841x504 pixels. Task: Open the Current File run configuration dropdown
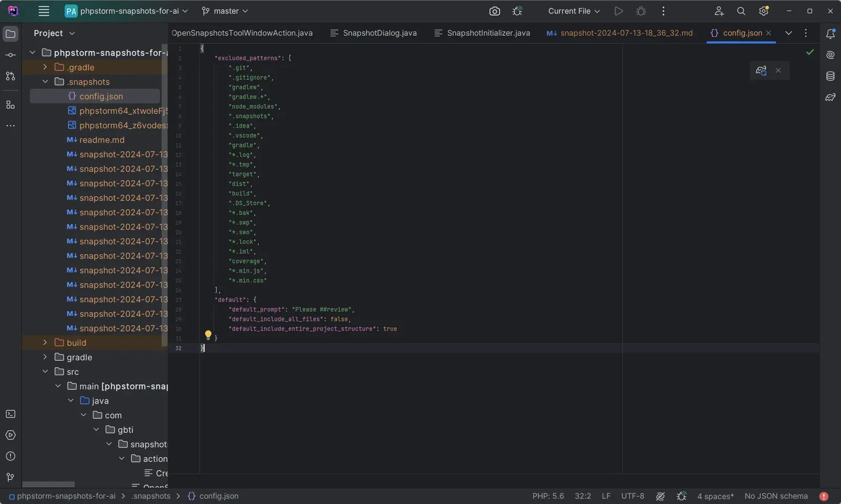(x=574, y=11)
